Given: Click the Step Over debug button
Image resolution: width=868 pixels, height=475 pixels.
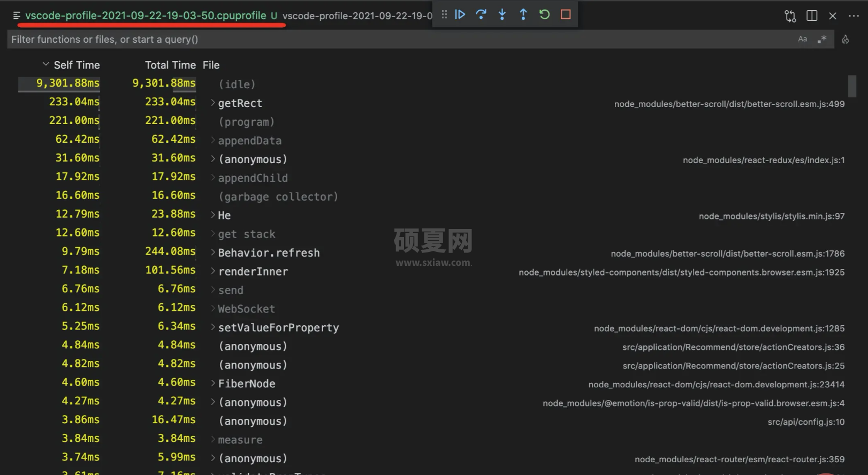Looking at the screenshot, I should click(481, 14).
